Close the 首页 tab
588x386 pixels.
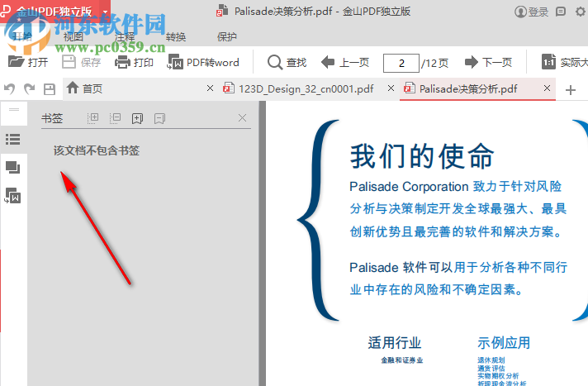210,88
